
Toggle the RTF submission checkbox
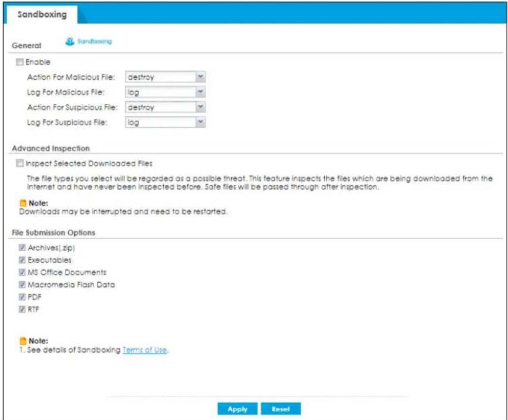pyautogui.click(x=22, y=309)
